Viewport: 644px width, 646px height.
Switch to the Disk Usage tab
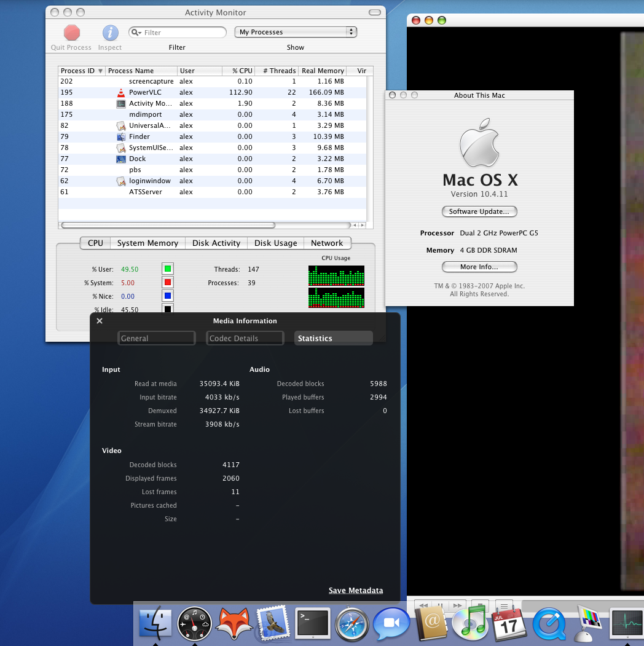(275, 243)
